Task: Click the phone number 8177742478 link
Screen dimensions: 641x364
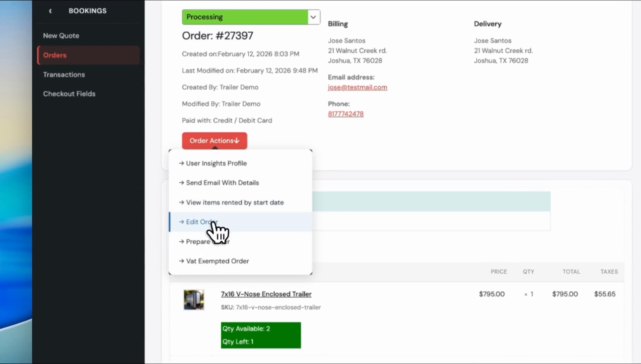Action: coord(345,114)
